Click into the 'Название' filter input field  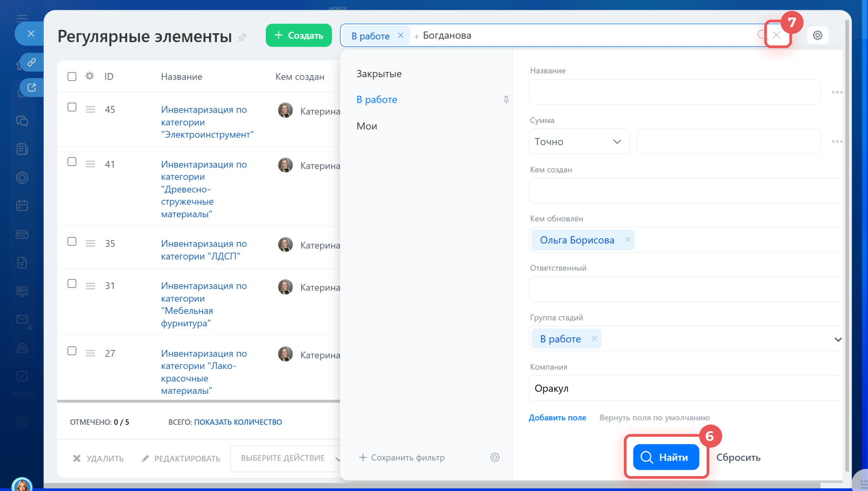(674, 92)
